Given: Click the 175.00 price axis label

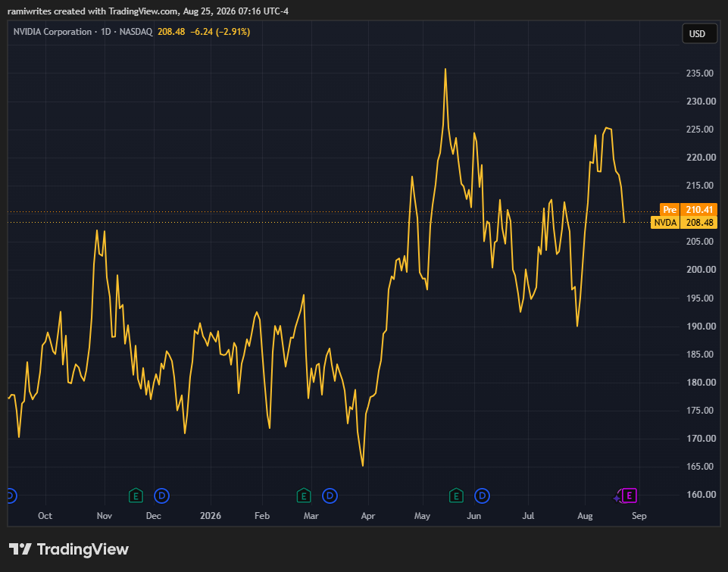Looking at the screenshot, I should pyautogui.click(x=700, y=411).
